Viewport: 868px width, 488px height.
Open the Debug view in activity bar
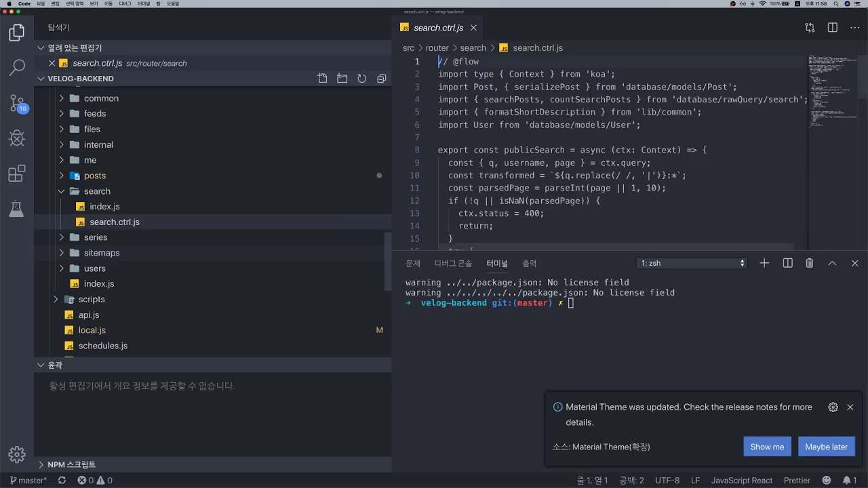17,138
